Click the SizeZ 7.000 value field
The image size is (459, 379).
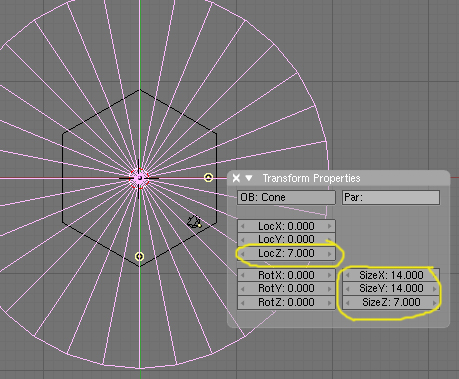pyautogui.click(x=391, y=302)
